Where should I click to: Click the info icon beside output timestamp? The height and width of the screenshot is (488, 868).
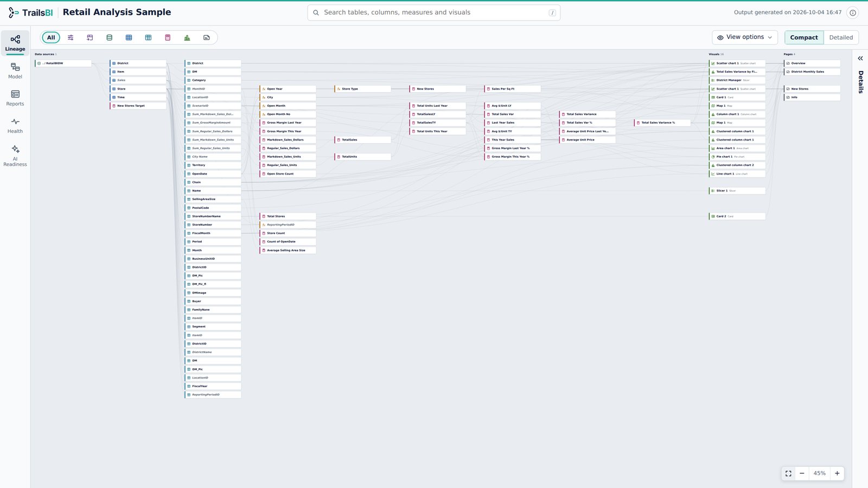pos(853,12)
